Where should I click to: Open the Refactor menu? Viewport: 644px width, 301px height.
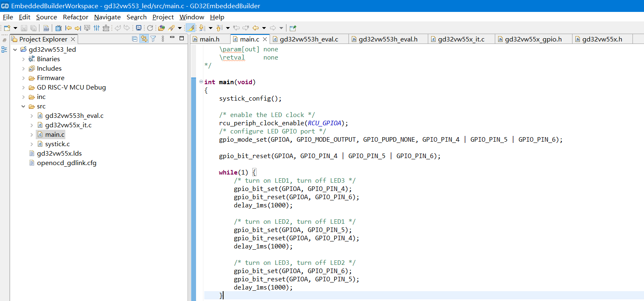(x=75, y=17)
